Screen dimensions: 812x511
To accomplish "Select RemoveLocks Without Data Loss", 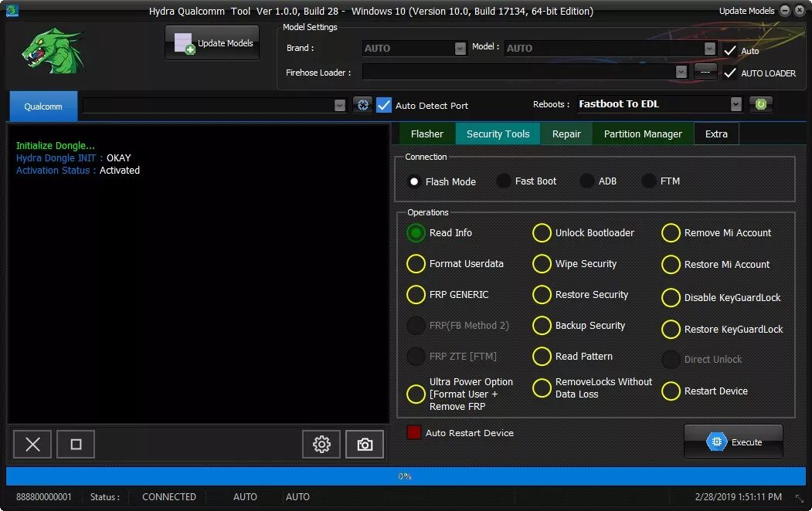I will [542, 388].
